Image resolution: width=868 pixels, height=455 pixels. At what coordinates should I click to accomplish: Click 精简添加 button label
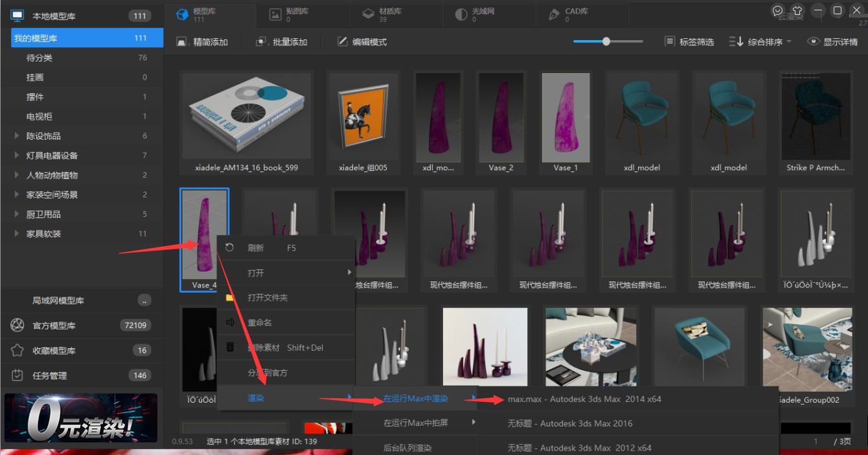coord(211,42)
